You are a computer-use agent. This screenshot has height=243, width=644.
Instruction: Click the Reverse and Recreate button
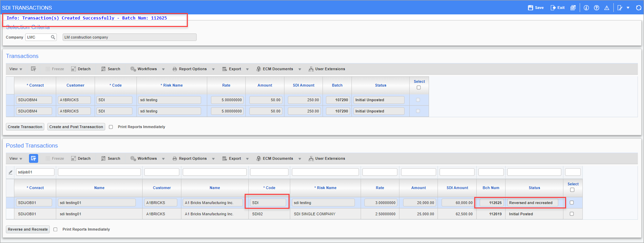(28, 230)
